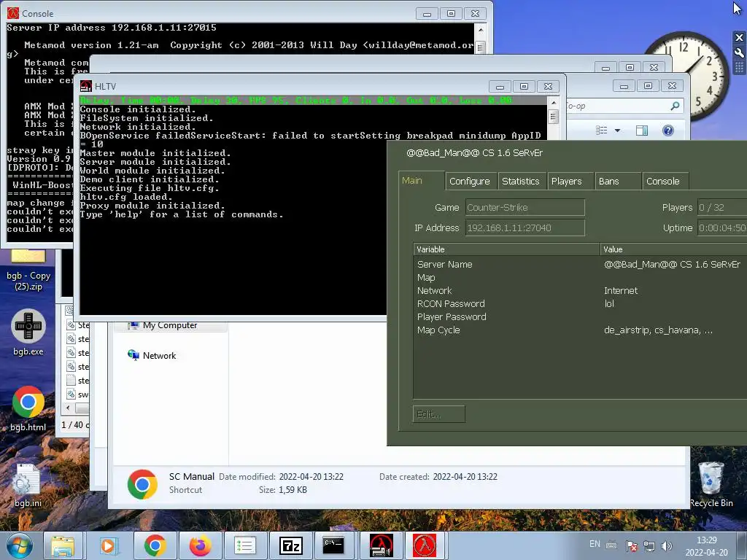Toggle the preview pane icon in Explorer
The height and width of the screenshot is (560, 747).
pos(642,131)
